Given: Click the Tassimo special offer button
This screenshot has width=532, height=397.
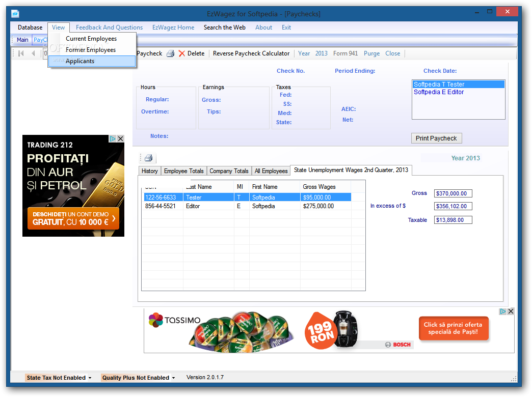Looking at the screenshot, I should [x=454, y=328].
